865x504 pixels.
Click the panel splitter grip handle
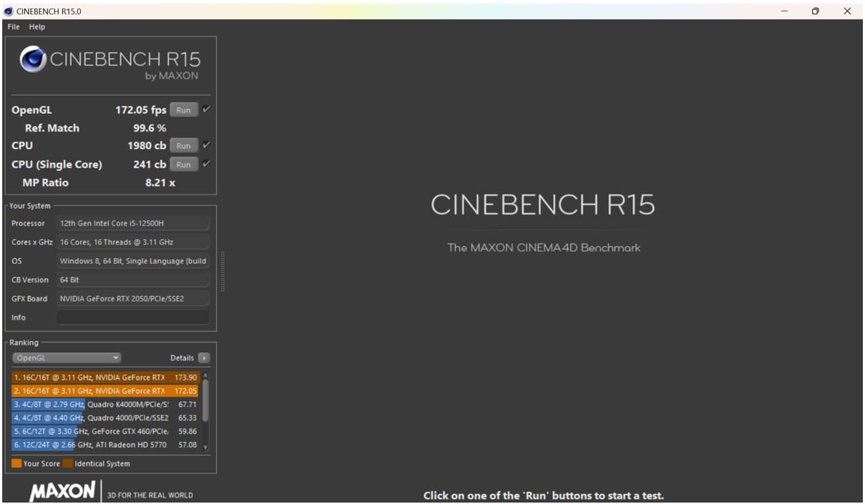pyautogui.click(x=223, y=271)
